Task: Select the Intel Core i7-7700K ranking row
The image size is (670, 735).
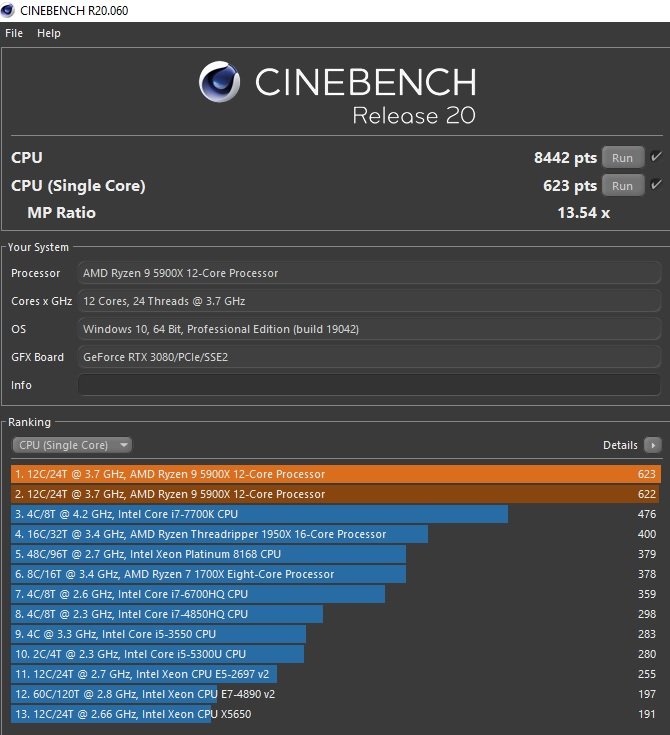Action: [x=336, y=514]
